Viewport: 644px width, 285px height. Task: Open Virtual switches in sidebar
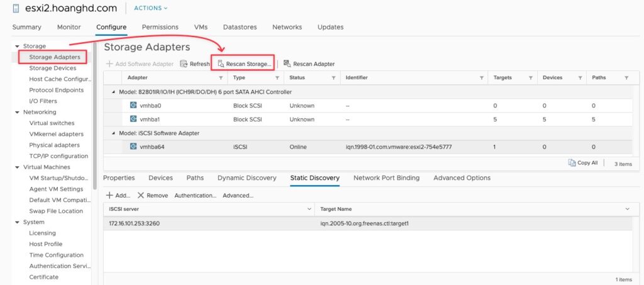pos(52,123)
